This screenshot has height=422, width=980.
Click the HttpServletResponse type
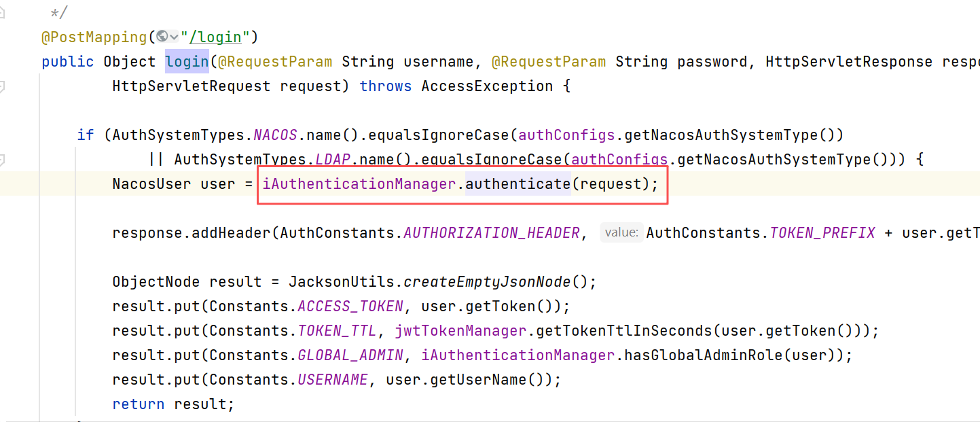(849, 61)
